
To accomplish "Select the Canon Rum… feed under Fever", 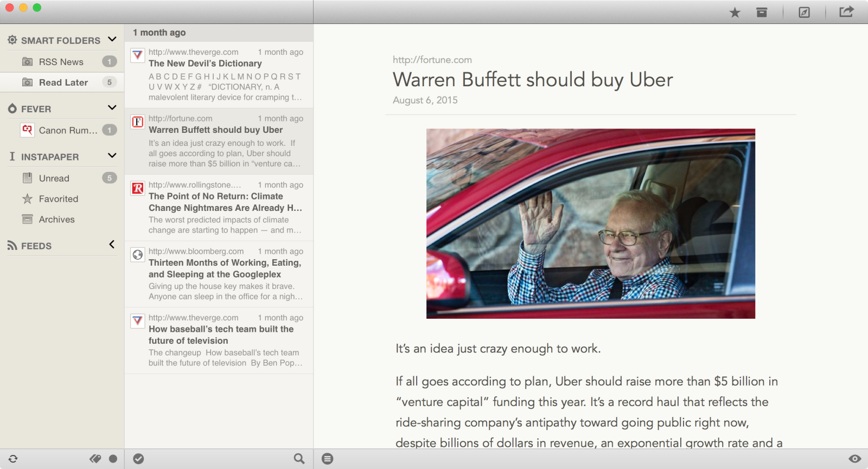I will 62,130.
